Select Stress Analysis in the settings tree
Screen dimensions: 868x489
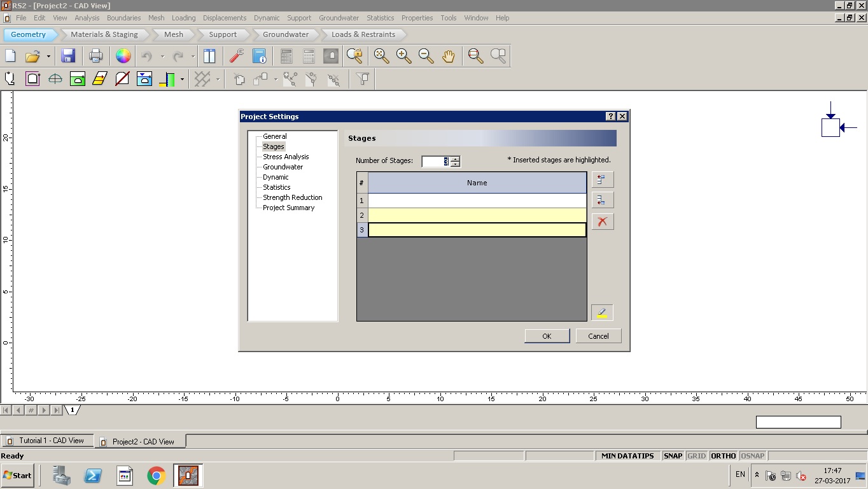point(286,157)
